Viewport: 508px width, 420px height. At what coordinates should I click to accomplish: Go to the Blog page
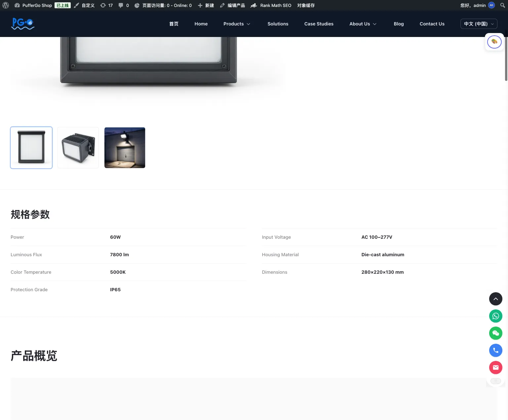pos(399,24)
